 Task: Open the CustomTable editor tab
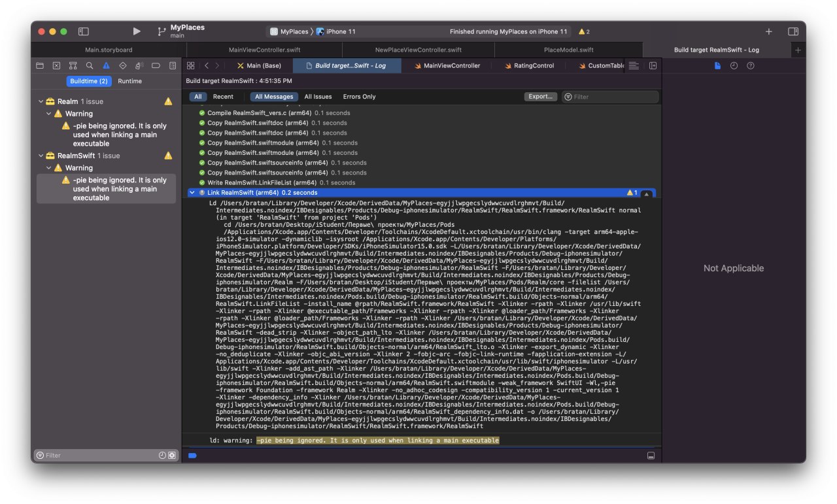pyautogui.click(x=600, y=65)
